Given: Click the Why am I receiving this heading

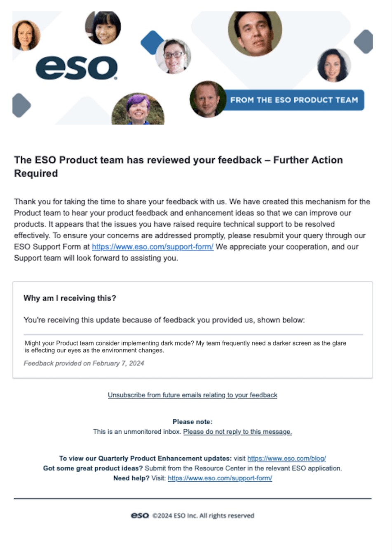Looking at the screenshot, I should click(x=70, y=298).
